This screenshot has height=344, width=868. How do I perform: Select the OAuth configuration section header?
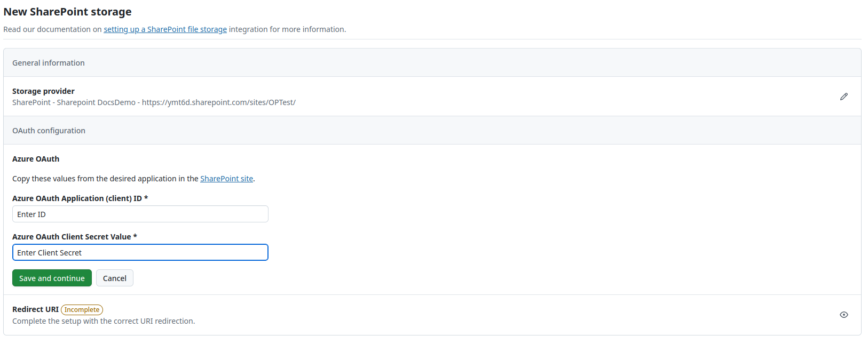point(49,130)
